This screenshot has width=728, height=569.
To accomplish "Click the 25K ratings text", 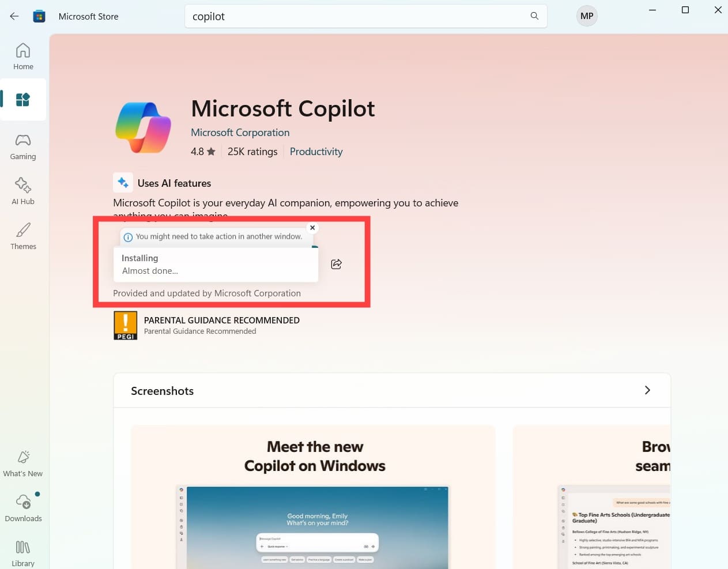I will pyautogui.click(x=252, y=152).
